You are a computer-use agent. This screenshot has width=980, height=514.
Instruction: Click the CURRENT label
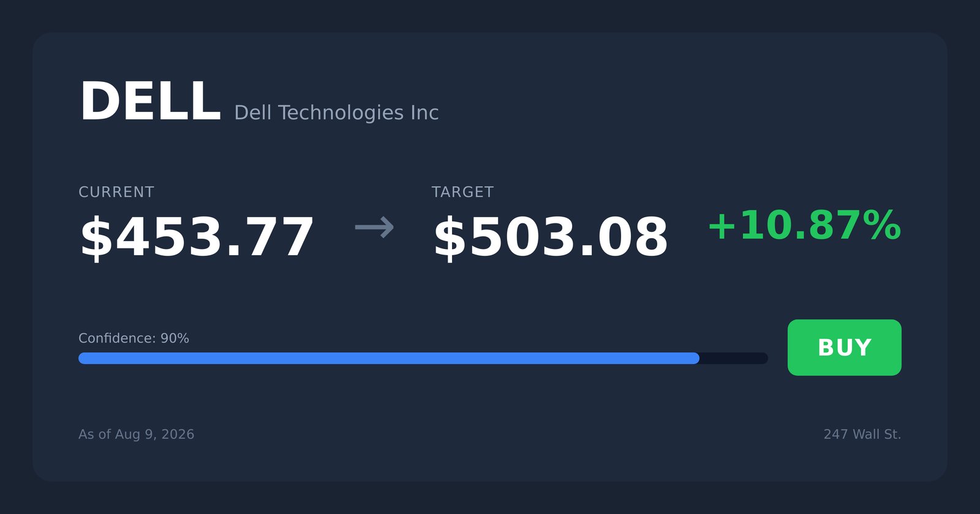(x=116, y=192)
